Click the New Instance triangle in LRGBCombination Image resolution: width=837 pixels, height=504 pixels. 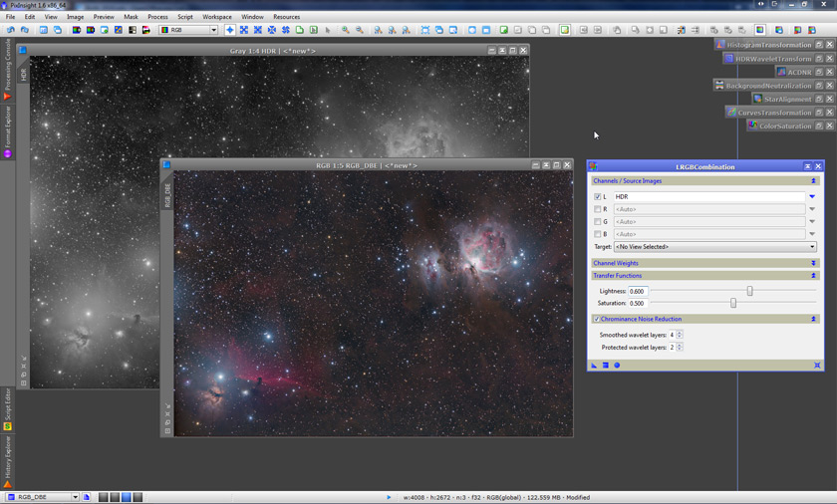[x=594, y=366]
